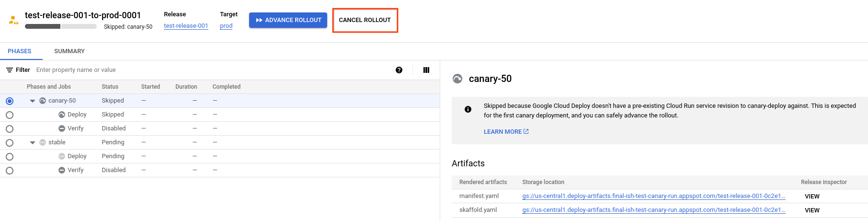Click the Advance Rollout button
The height and width of the screenshot is (221, 868).
[x=288, y=20]
